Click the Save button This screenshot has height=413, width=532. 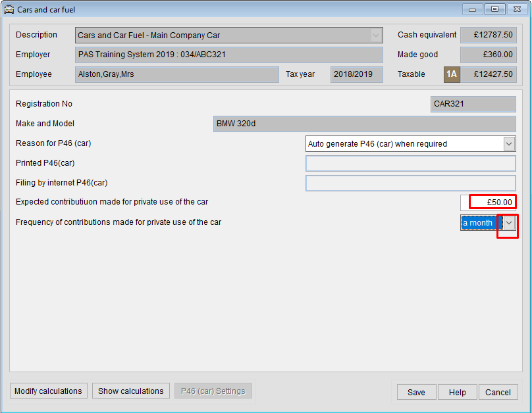coord(416,391)
